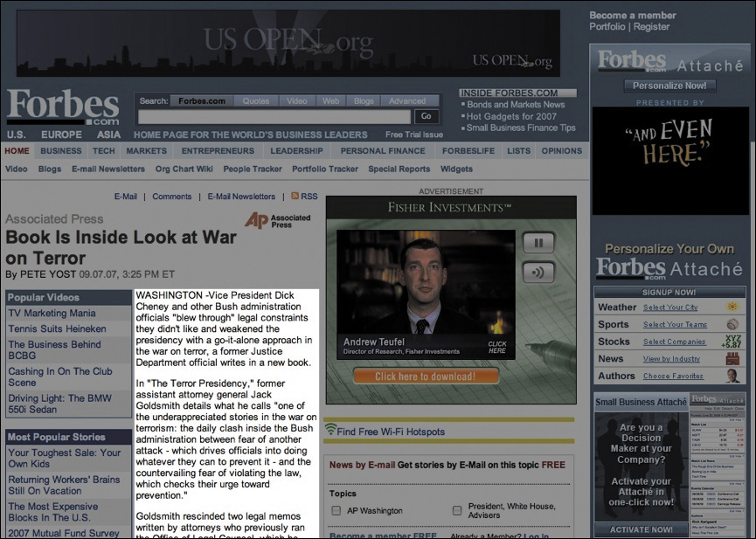
Task: Check the AP Washington topic box
Action: (336, 510)
